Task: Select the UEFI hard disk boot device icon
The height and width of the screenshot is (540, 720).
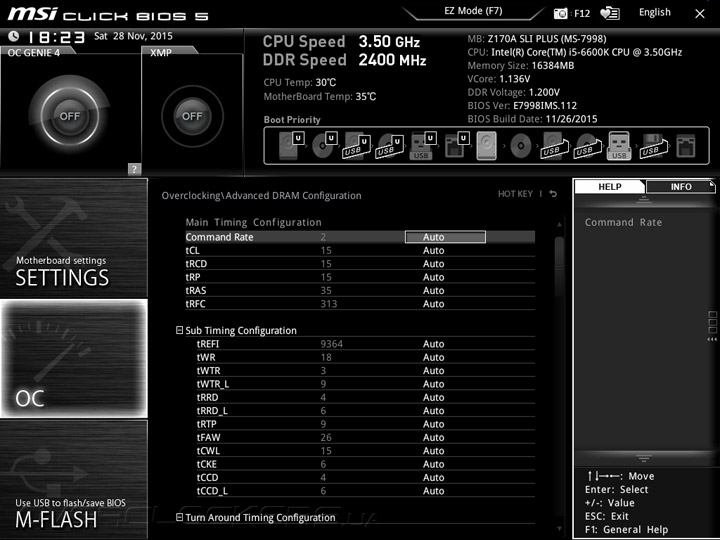Action: coord(292,146)
